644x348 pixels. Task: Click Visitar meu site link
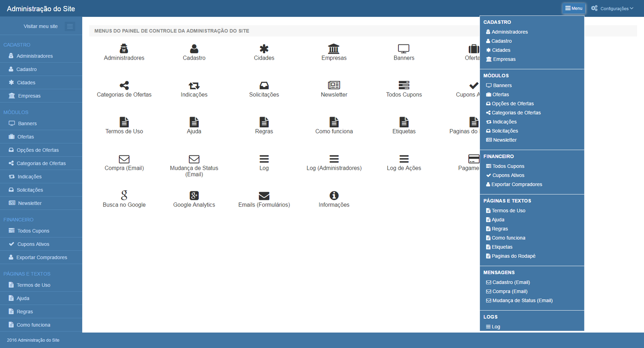(x=41, y=27)
